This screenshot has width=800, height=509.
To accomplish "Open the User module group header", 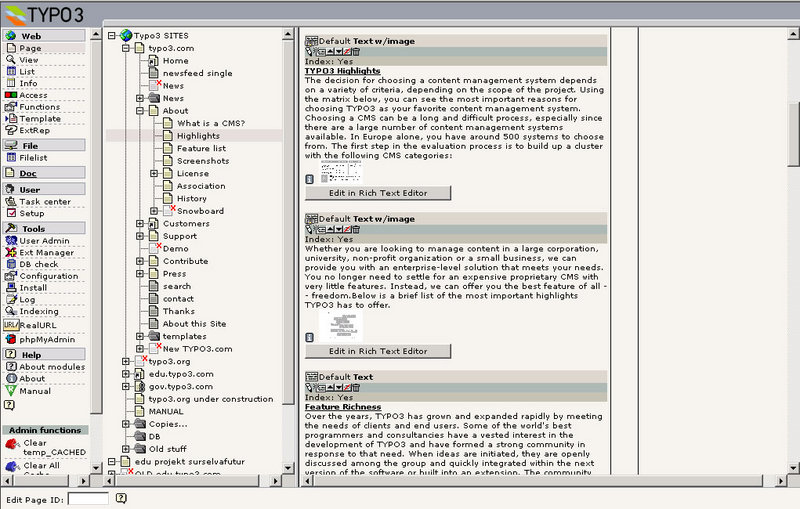I will (x=44, y=189).
